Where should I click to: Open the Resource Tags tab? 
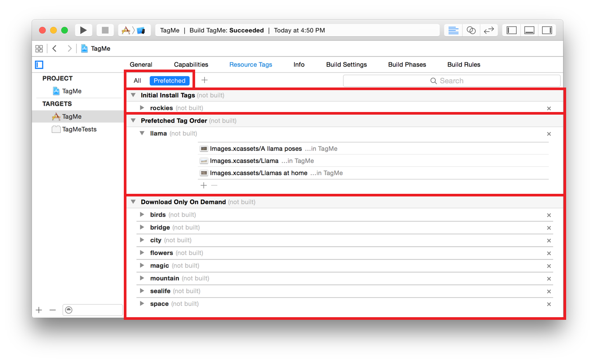[x=251, y=64]
